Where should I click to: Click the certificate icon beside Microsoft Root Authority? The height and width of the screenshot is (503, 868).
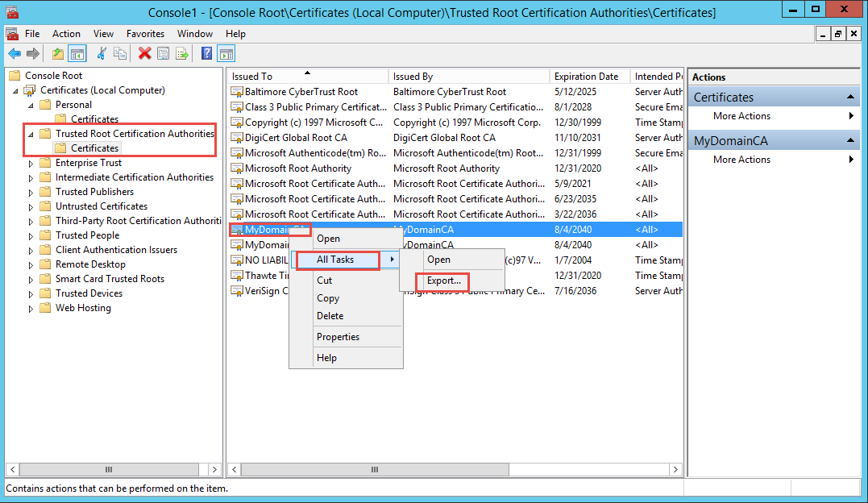click(237, 168)
